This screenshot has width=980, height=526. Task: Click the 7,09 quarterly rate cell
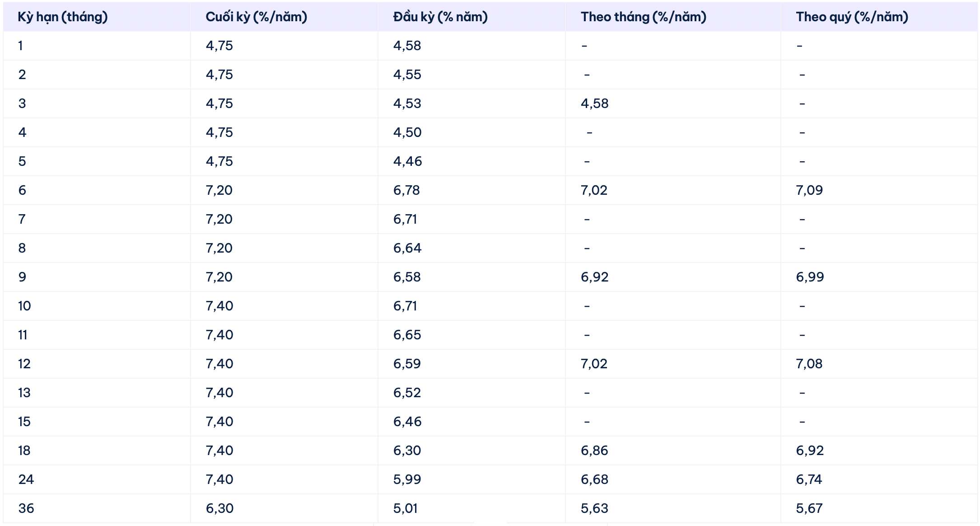[809, 190]
